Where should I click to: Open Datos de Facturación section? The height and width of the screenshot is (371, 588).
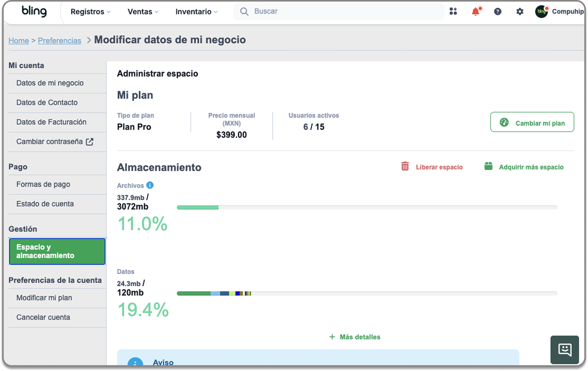[x=57, y=122]
